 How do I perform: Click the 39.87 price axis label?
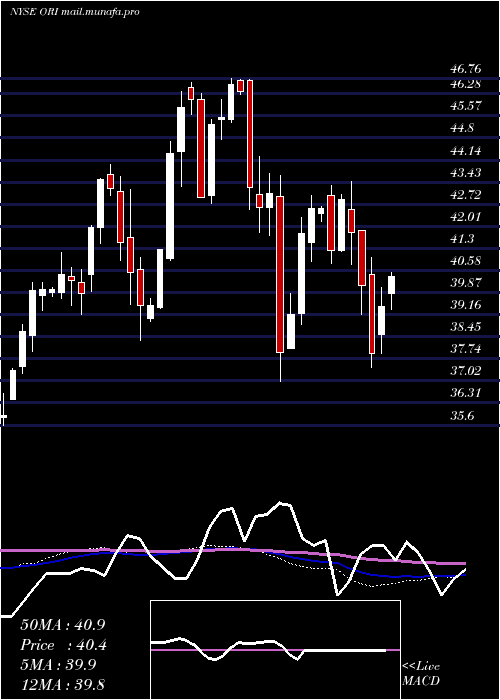pyautogui.click(x=465, y=283)
